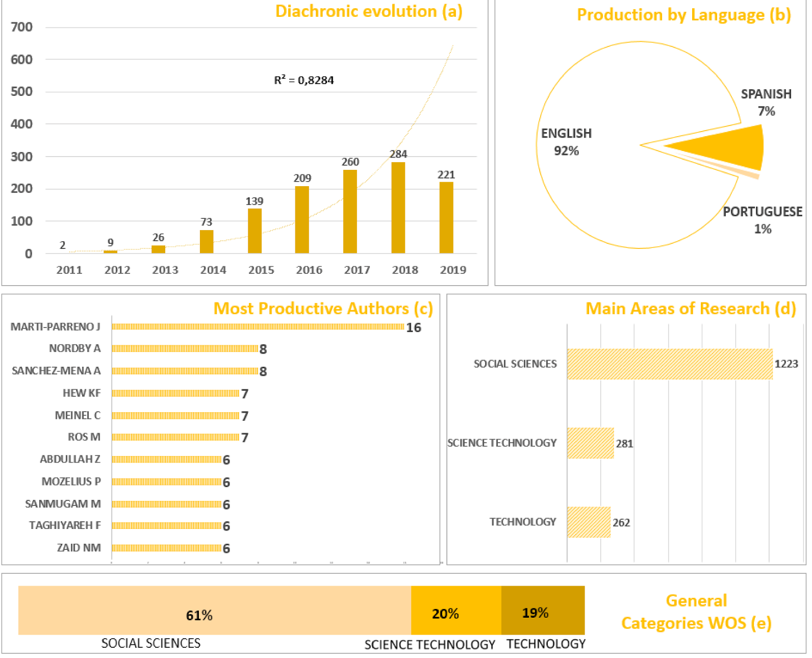Screen dimensions: 812x658
Task: Click the 2018 bar labeled 284
Action: pyautogui.click(x=398, y=208)
